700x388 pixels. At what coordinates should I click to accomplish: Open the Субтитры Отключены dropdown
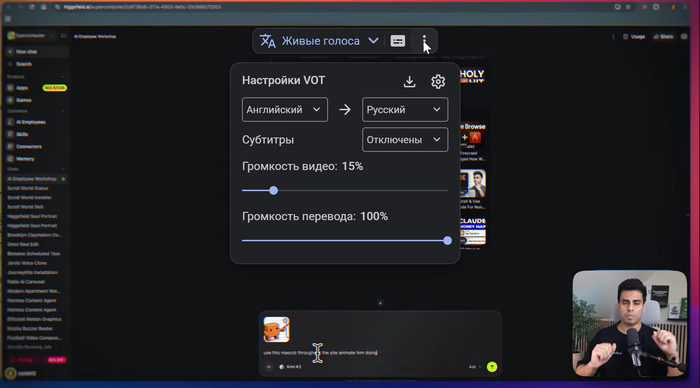(405, 140)
